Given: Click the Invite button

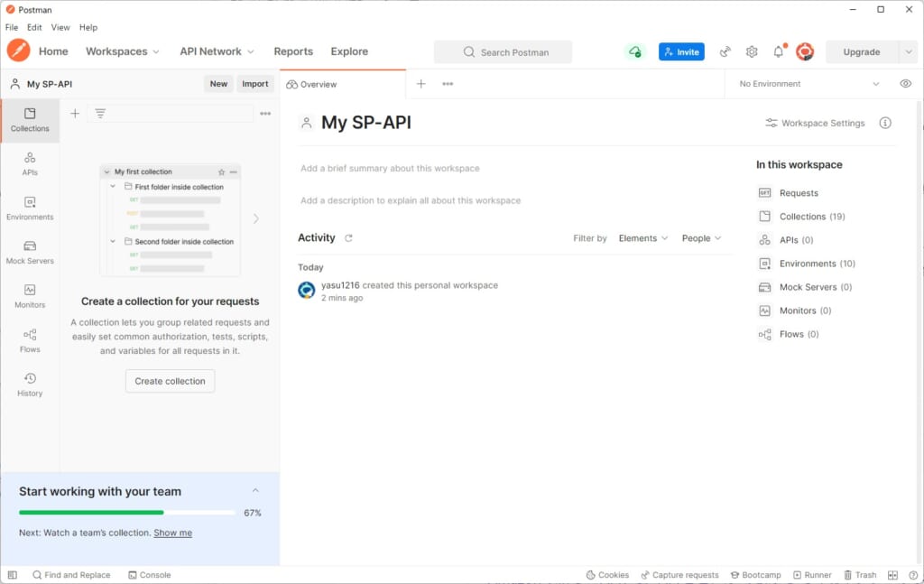Looking at the screenshot, I should pyautogui.click(x=681, y=51).
